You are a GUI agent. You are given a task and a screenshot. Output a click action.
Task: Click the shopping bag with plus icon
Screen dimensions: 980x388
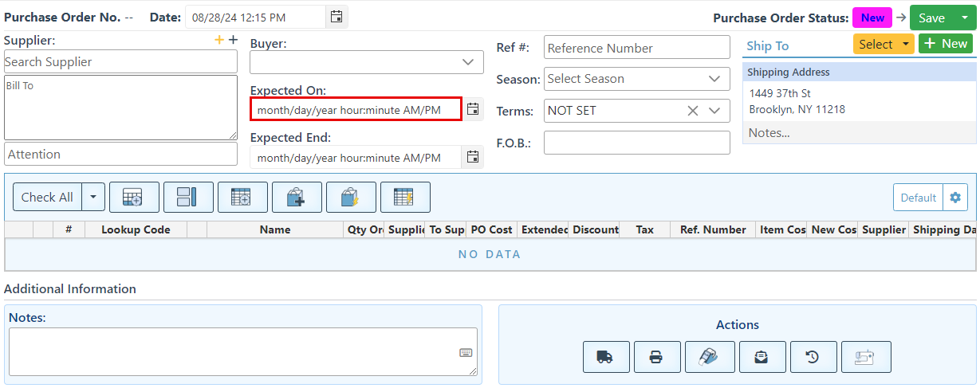(297, 198)
